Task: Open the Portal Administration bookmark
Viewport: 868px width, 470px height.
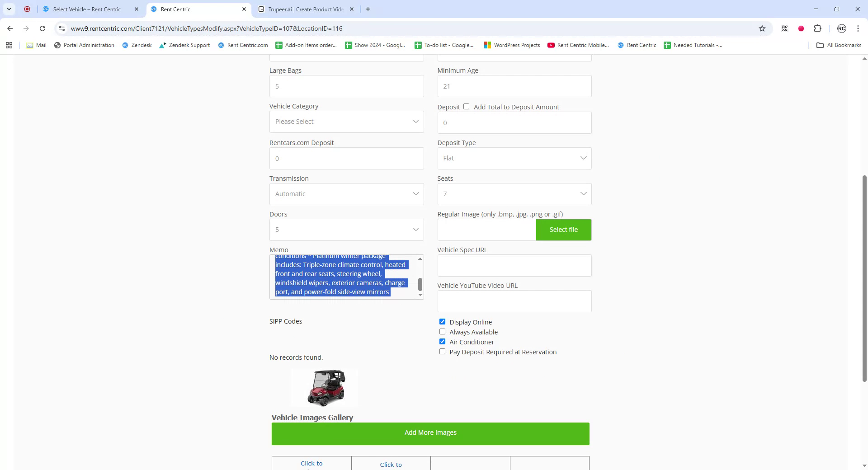Action: [84, 45]
